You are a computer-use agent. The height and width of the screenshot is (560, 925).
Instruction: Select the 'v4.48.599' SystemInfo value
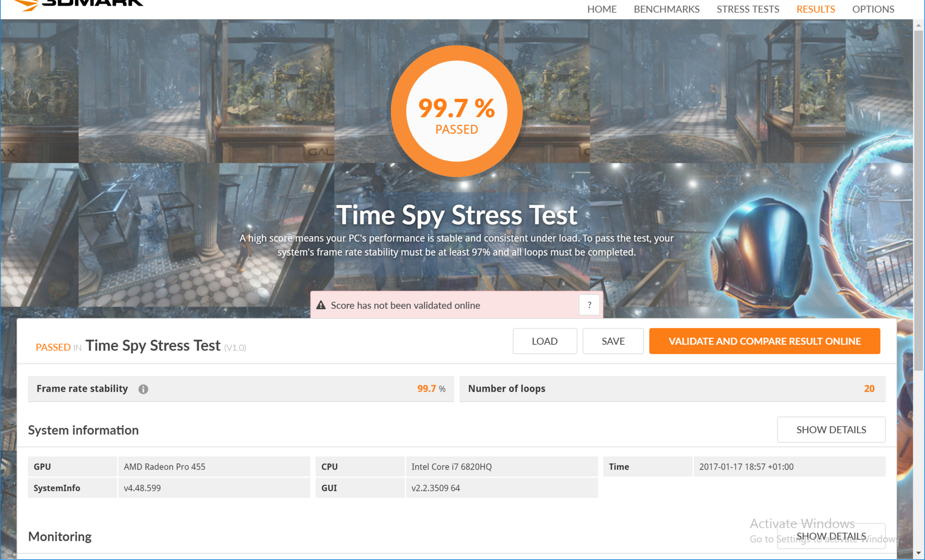pyautogui.click(x=142, y=488)
